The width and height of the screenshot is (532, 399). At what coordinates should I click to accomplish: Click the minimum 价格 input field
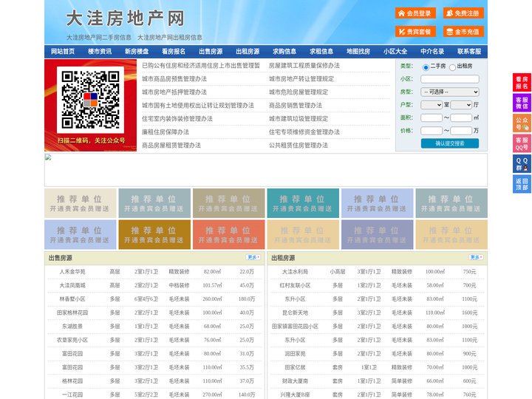(x=432, y=131)
